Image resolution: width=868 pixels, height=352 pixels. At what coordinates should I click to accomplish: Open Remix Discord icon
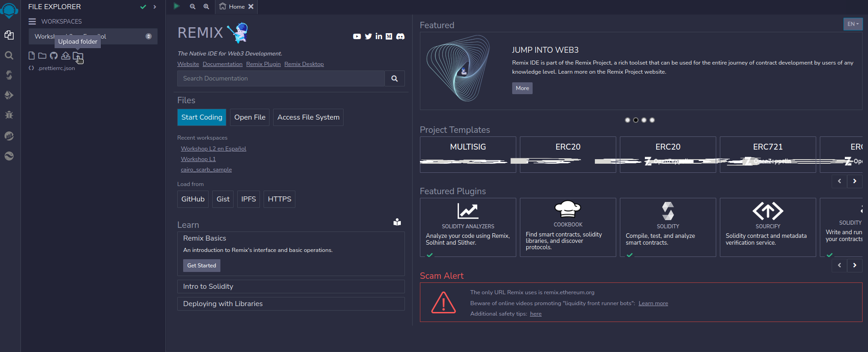[x=400, y=36]
